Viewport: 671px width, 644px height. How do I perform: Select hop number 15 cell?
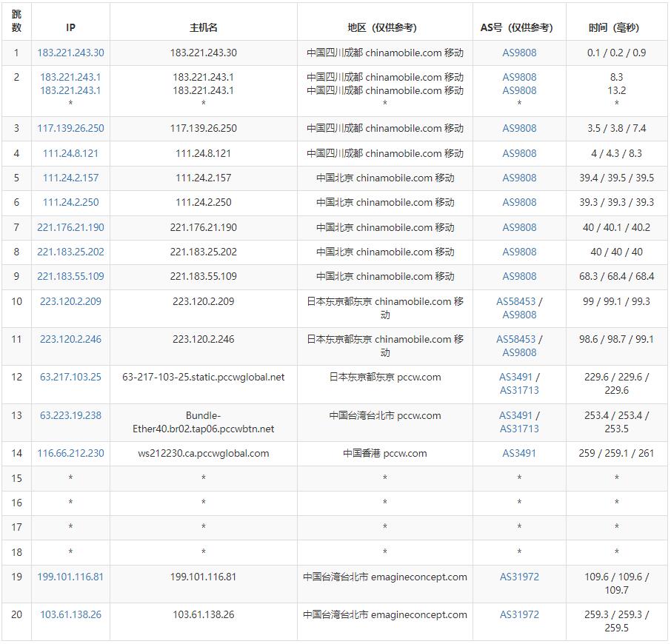point(17,478)
